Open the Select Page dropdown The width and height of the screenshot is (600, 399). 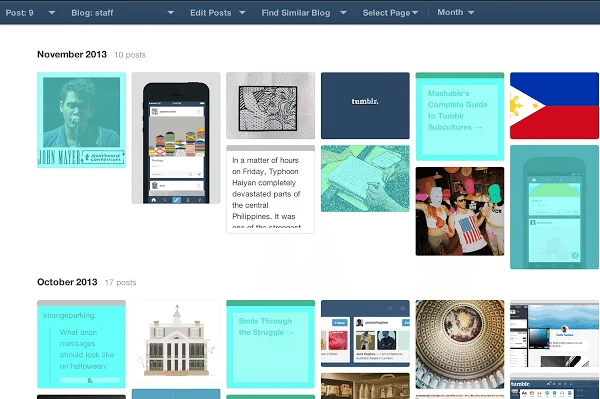(x=390, y=13)
